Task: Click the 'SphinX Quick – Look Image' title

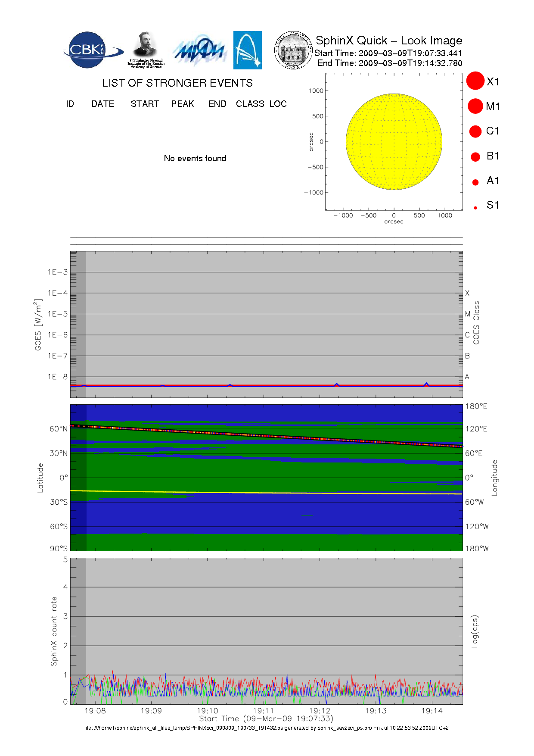Action: (389, 41)
